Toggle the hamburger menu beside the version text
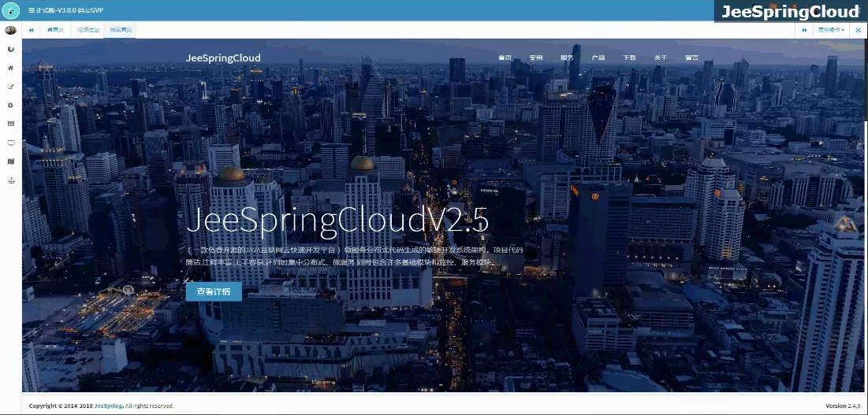 point(31,10)
